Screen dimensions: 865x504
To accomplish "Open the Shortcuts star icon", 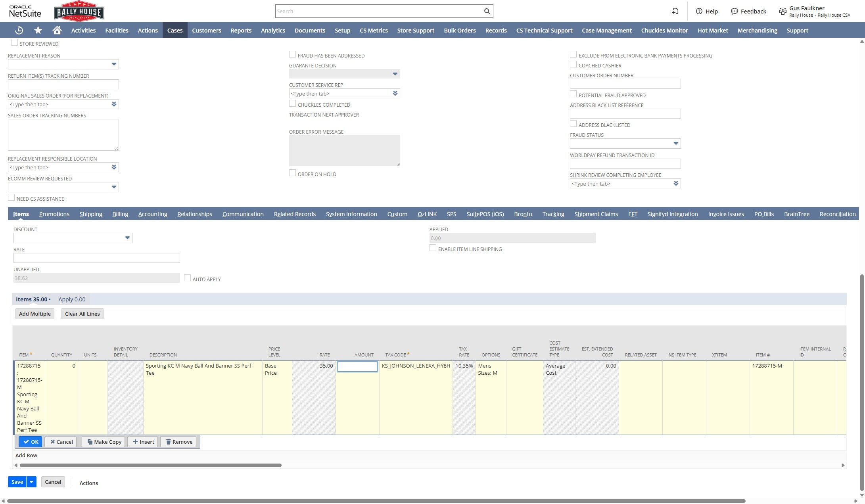I will (x=38, y=31).
